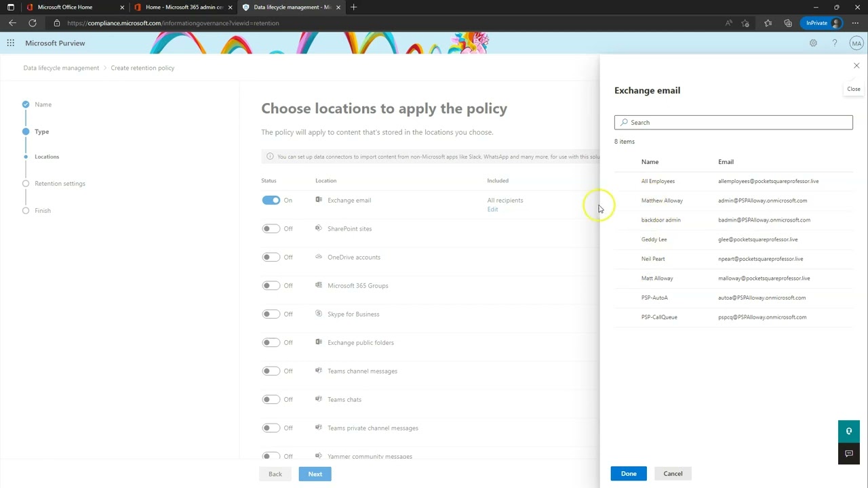Click the Back button
The image size is (868, 488).
point(275,474)
